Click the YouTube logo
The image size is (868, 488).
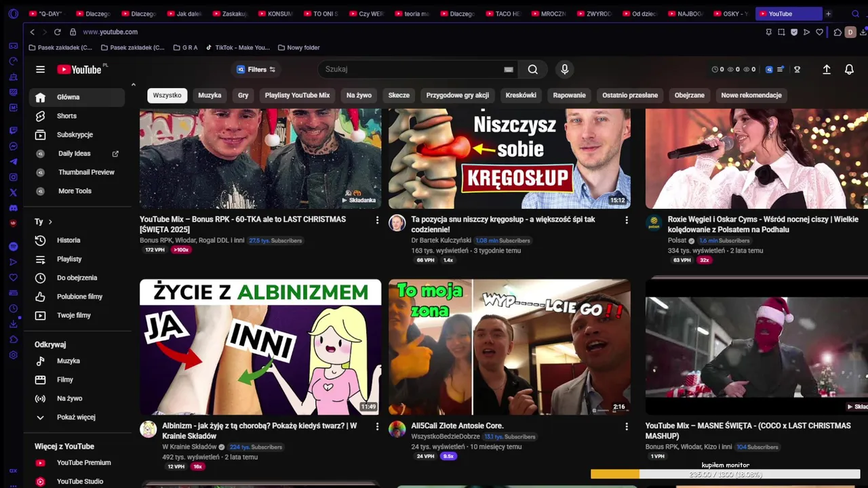(79, 69)
